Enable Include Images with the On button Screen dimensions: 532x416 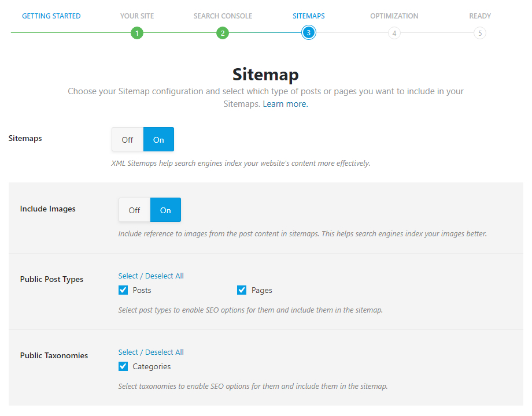165,210
